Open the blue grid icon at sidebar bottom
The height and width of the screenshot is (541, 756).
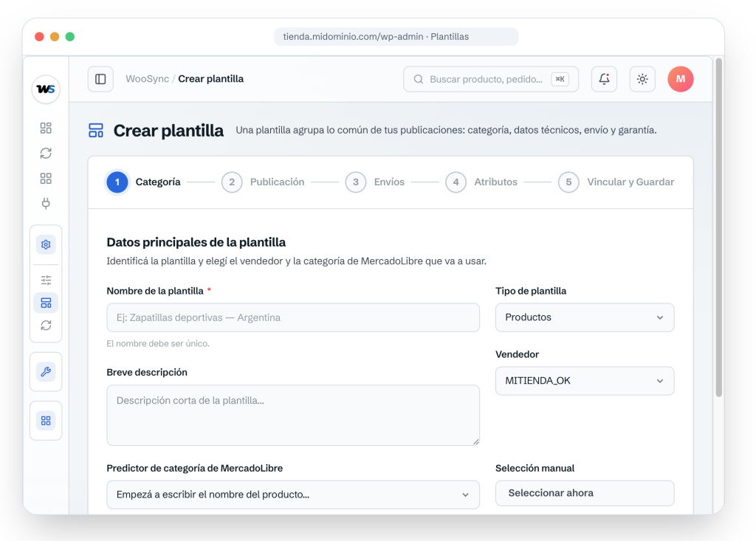pos(46,421)
